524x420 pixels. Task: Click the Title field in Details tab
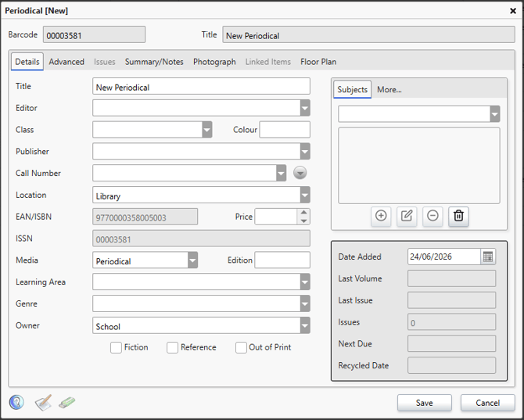point(201,86)
